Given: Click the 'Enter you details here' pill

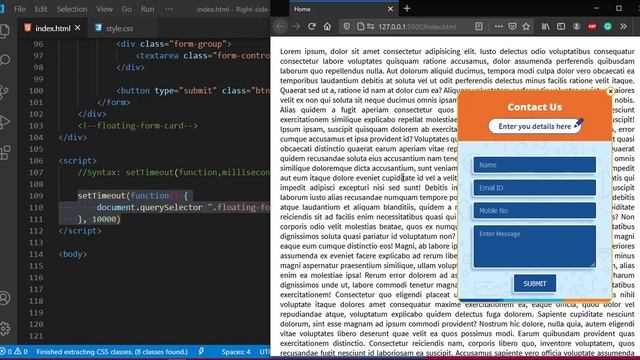Looking at the screenshot, I should pyautogui.click(x=536, y=126).
